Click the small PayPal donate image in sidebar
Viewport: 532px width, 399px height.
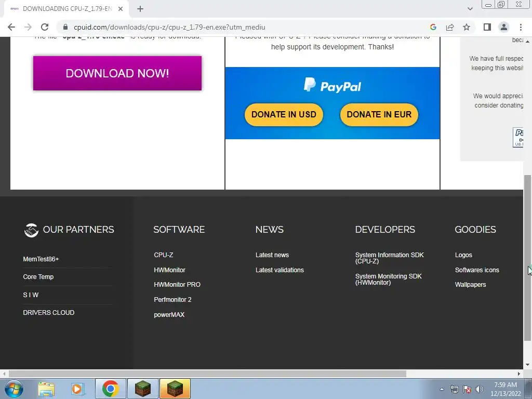pyautogui.click(x=518, y=137)
